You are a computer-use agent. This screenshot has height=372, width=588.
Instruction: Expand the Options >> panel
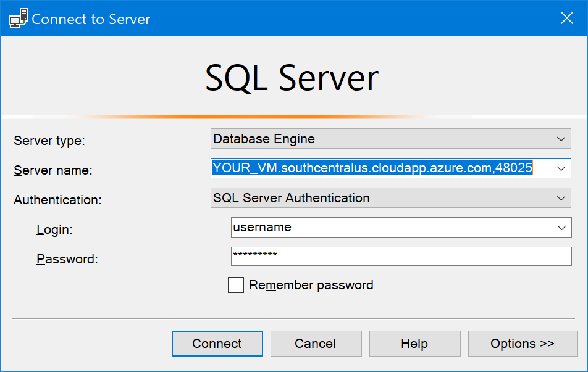click(523, 344)
